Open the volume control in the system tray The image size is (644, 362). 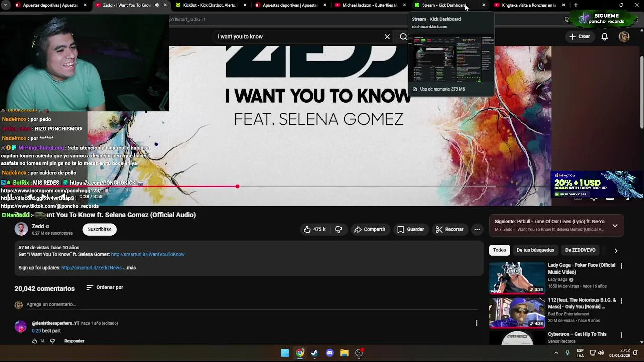tap(601, 353)
